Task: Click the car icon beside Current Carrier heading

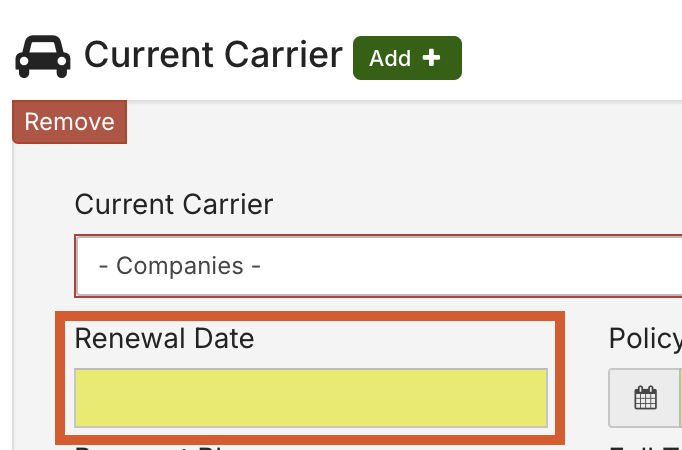Action: coord(42,57)
